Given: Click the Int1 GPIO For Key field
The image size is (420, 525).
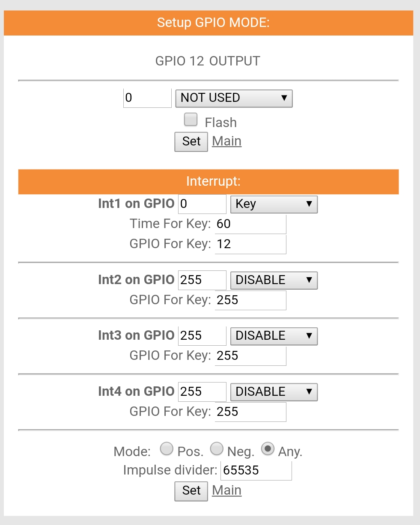Looking at the screenshot, I should click(250, 244).
